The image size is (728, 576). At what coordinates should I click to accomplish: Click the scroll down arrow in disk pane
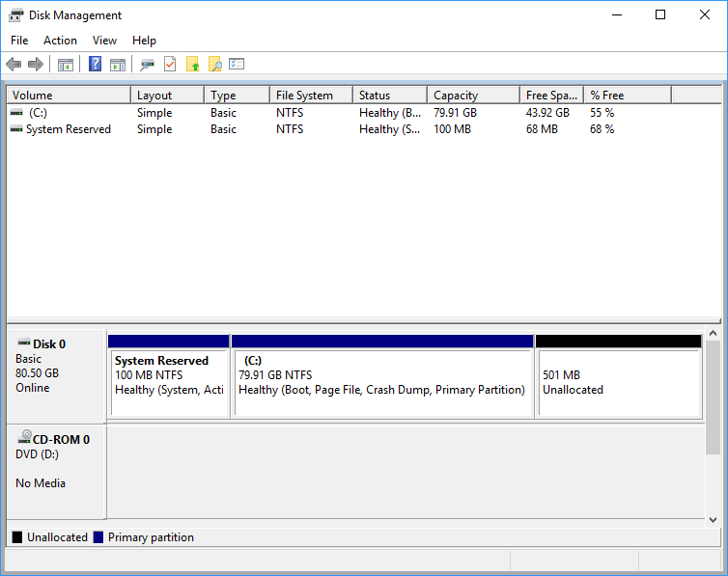click(x=714, y=520)
